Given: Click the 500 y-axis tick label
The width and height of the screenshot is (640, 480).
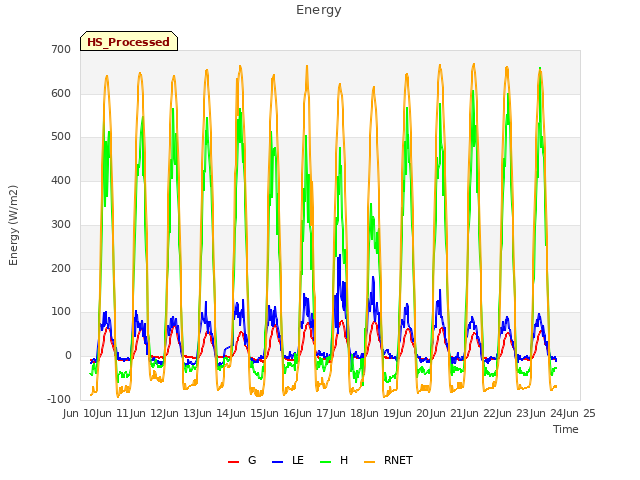Looking at the screenshot, I should tap(61, 137).
